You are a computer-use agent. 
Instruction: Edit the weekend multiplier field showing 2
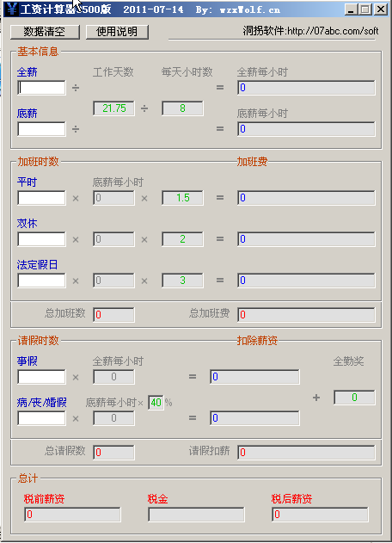click(182, 239)
